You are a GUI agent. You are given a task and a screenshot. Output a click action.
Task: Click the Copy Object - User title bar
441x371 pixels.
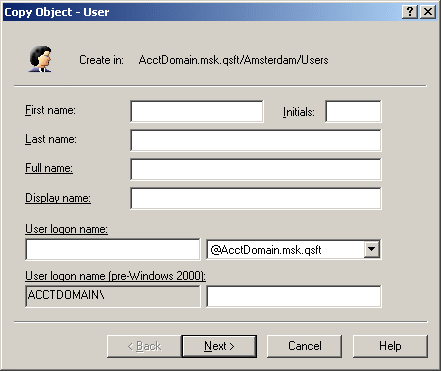pyautogui.click(x=200, y=12)
